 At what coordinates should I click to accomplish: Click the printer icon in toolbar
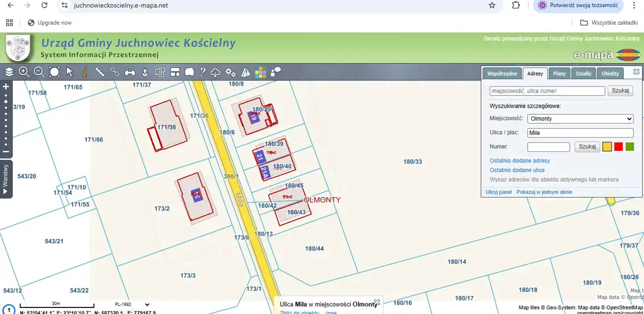[130, 72]
